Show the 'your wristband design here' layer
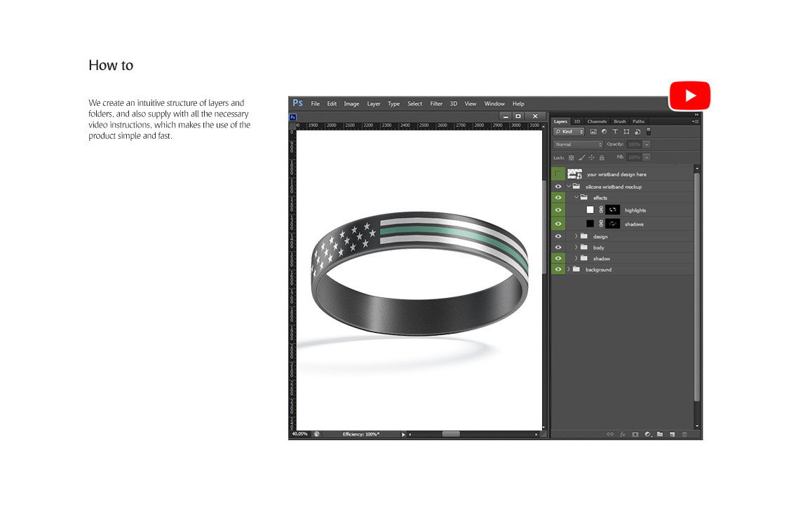The image size is (798, 532). [558, 174]
